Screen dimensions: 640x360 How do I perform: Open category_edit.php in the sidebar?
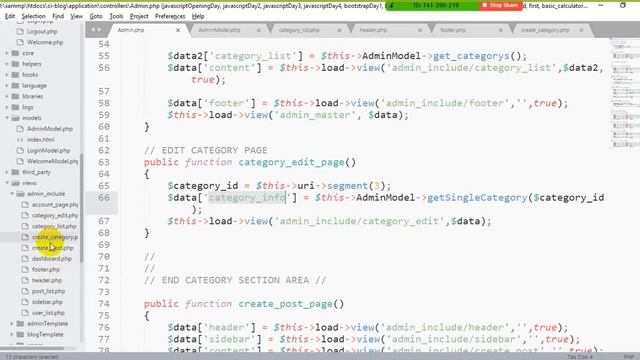55,216
